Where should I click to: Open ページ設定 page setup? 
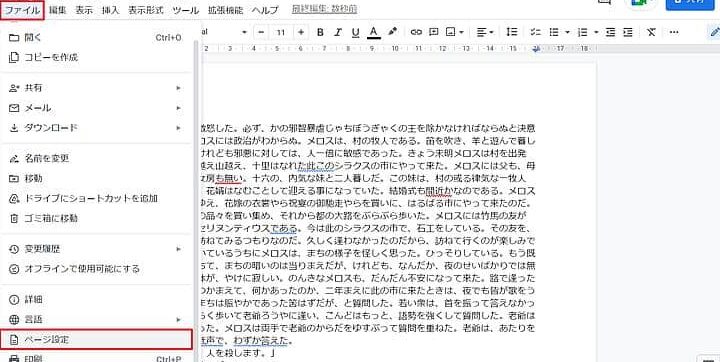96,339
